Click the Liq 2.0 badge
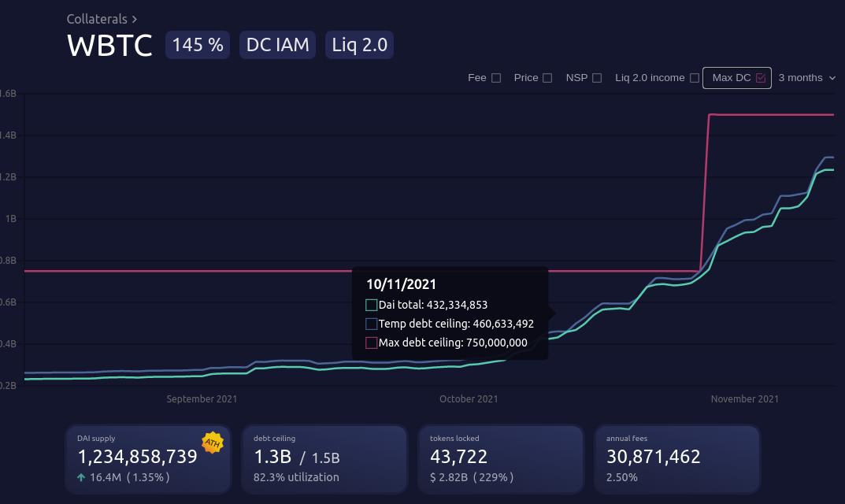The height and width of the screenshot is (504, 845). coord(359,45)
